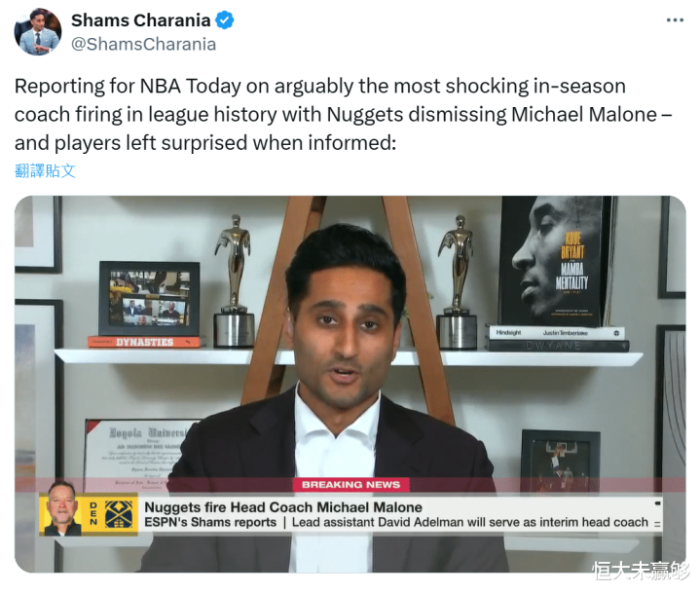Open the @ShamsCharania handle link
The height and width of the screenshot is (593, 700).
click(143, 44)
